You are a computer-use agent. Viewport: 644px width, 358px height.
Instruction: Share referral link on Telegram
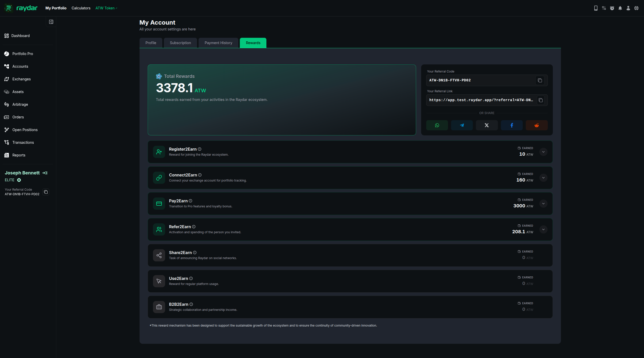(x=462, y=125)
